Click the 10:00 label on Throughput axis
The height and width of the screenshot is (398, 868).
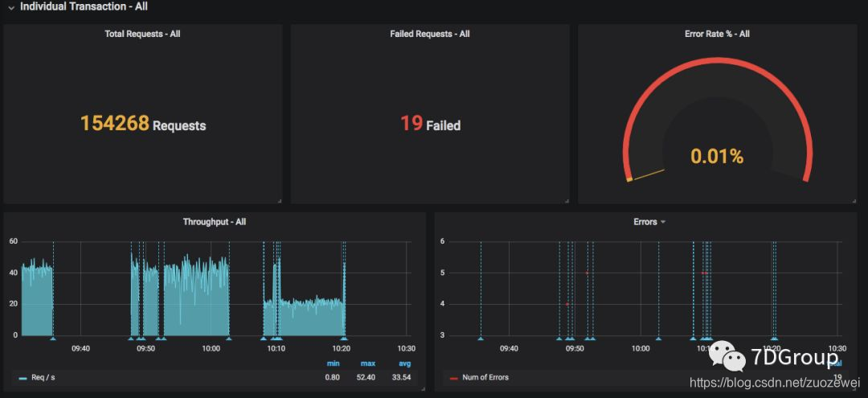click(x=211, y=349)
